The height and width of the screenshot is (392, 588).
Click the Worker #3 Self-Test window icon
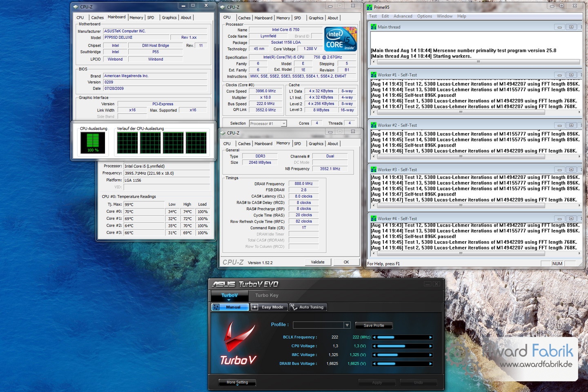click(373, 169)
